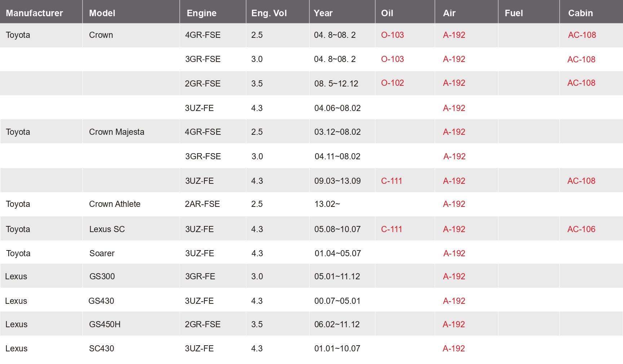Click AC-108 in the 2GR-FSE Crown row
Viewport: 623px width, 364px height.
[x=581, y=83]
